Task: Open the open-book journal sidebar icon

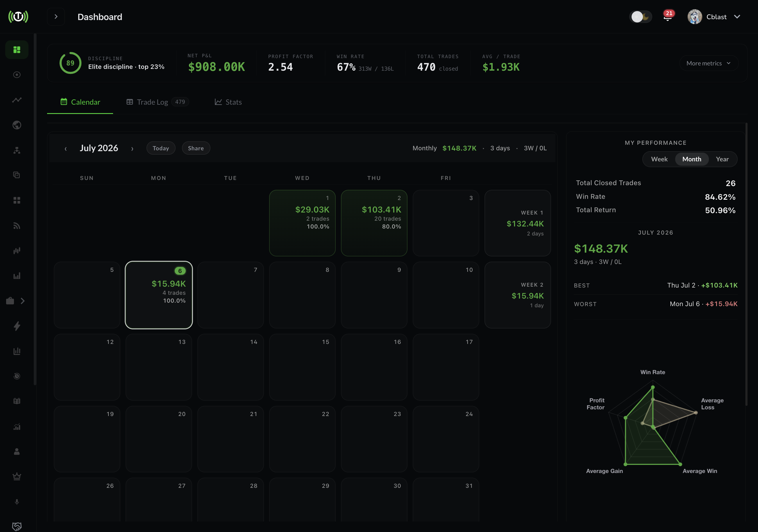Action: tap(17, 401)
